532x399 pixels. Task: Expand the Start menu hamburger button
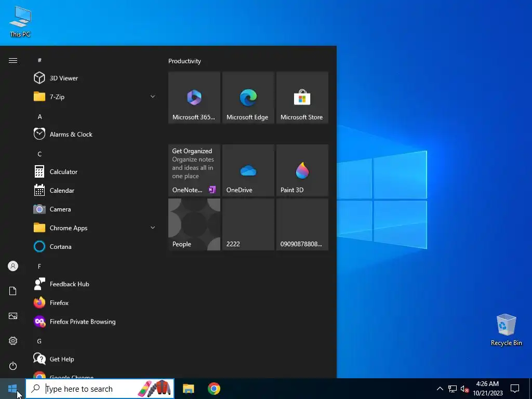click(x=13, y=60)
